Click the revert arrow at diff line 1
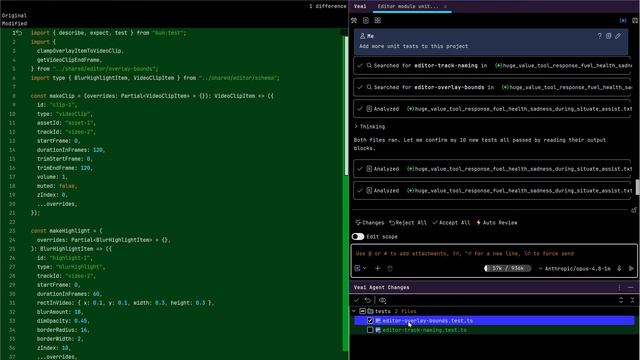640x360 pixels. click(19, 33)
